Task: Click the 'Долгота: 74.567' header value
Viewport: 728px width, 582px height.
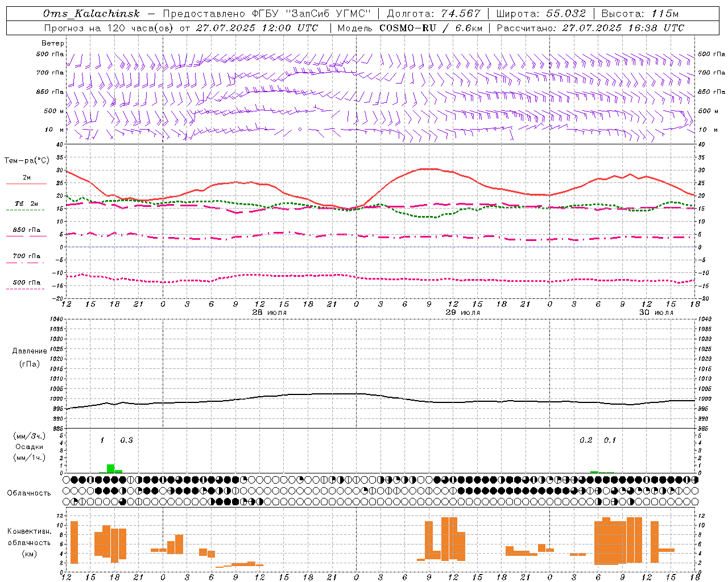Action: click(433, 14)
